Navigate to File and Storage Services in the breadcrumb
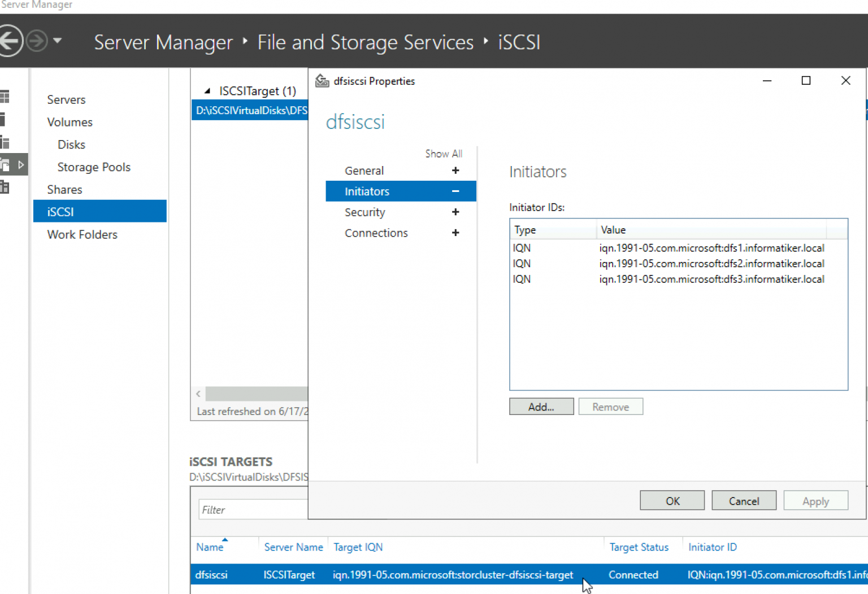The width and height of the screenshot is (868, 594). point(365,42)
